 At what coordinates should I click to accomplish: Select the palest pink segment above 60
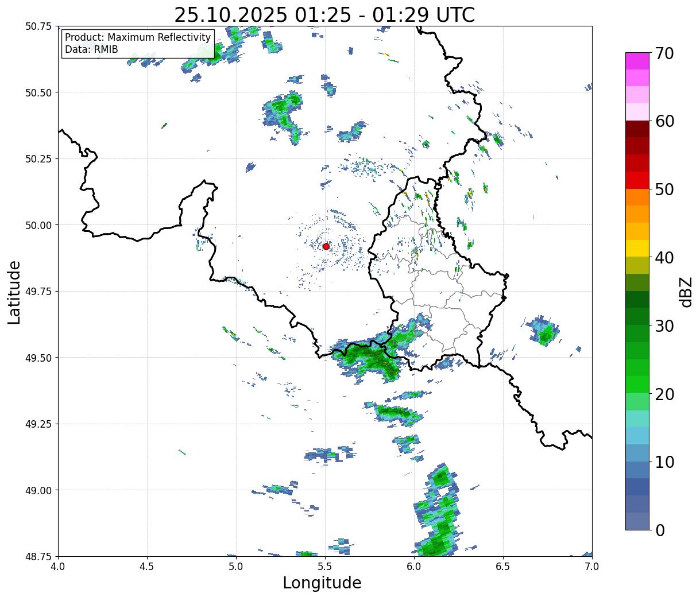[x=637, y=112]
